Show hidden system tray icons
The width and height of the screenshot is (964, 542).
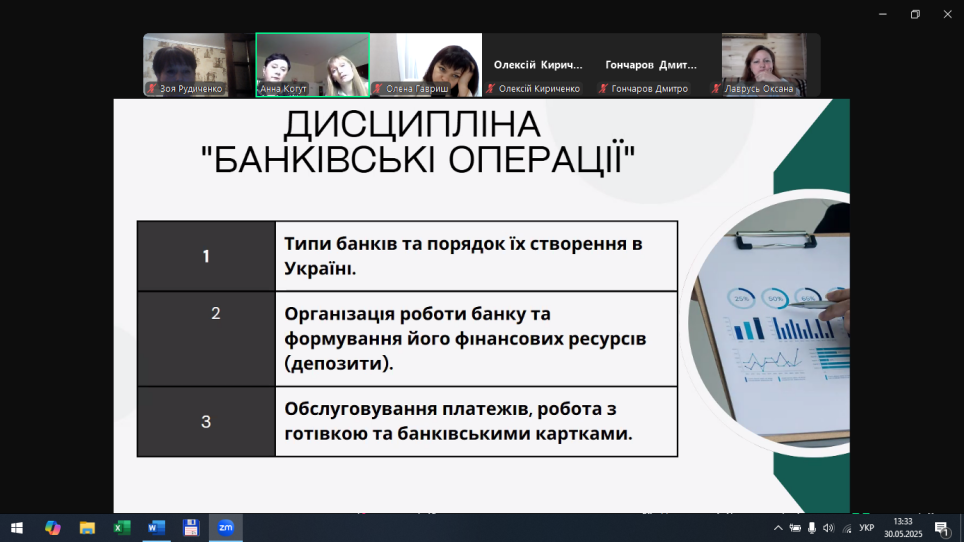click(x=778, y=528)
